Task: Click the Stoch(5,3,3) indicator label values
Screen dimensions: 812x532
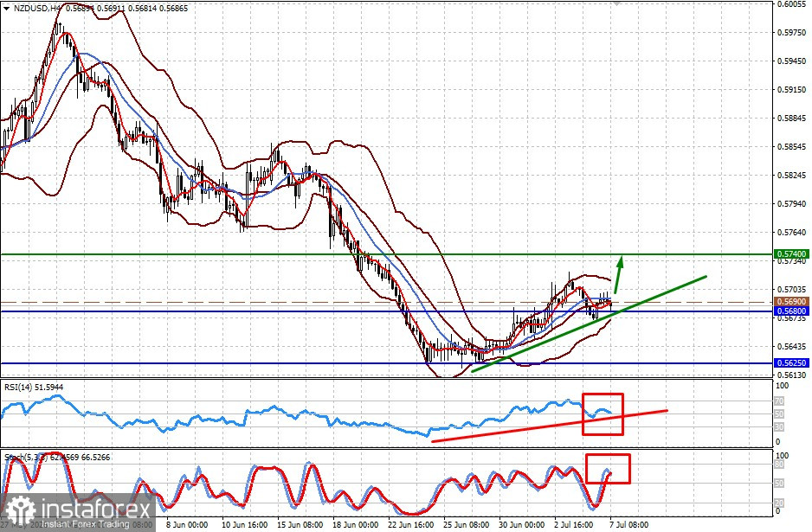Action: point(57,458)
